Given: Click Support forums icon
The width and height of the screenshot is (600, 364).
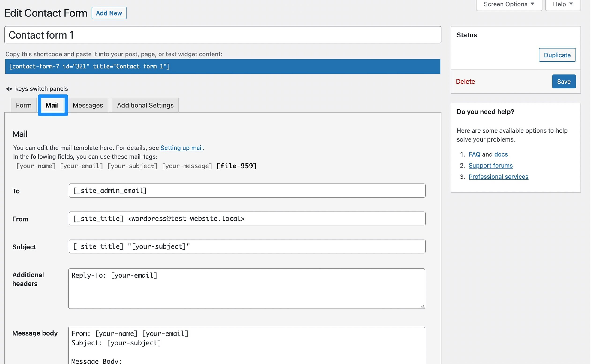Looking at the screenshot, I should click(490, 165).
